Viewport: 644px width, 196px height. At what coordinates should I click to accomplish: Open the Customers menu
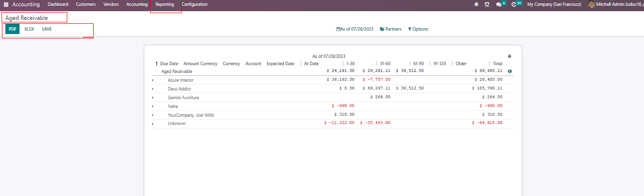coord(86,4)
